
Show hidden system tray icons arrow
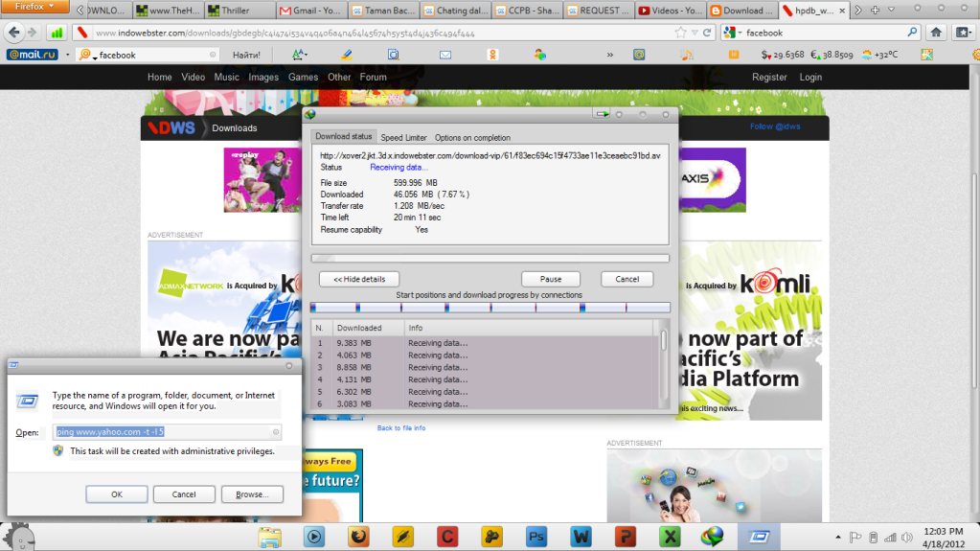tap(838, 538)
